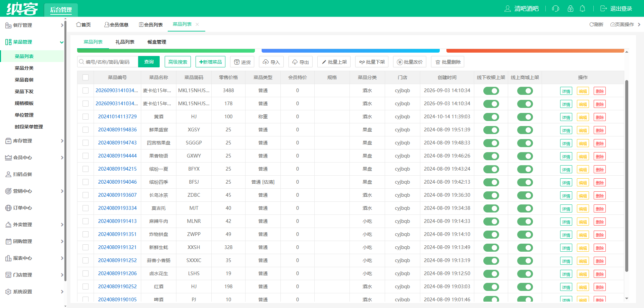Click the customer service headset icon

(555, 8)
